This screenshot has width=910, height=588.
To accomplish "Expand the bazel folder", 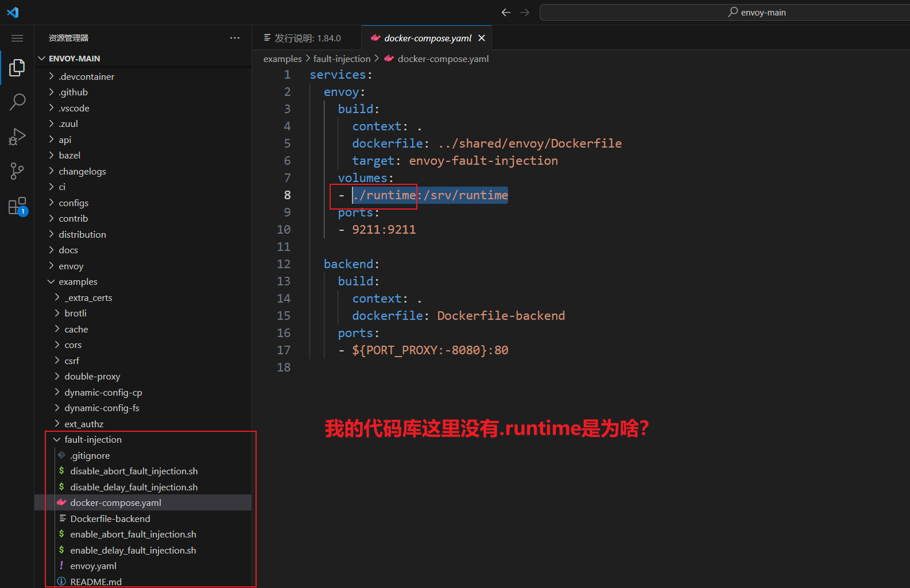I will tap(143, 155).
